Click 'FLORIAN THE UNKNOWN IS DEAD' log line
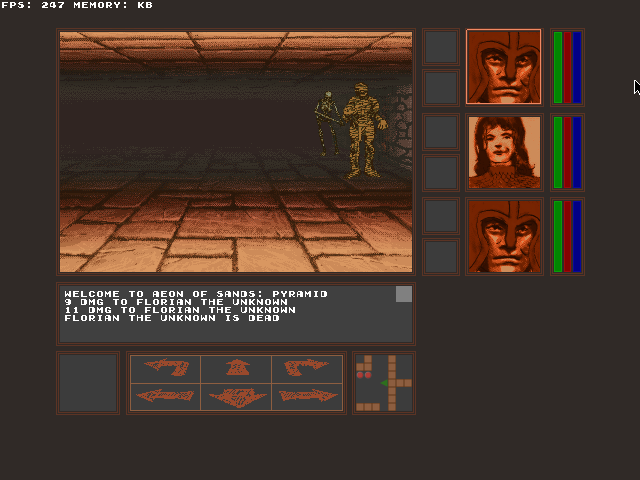This screenshot has width=640, height=480. (x=172, y=318)
